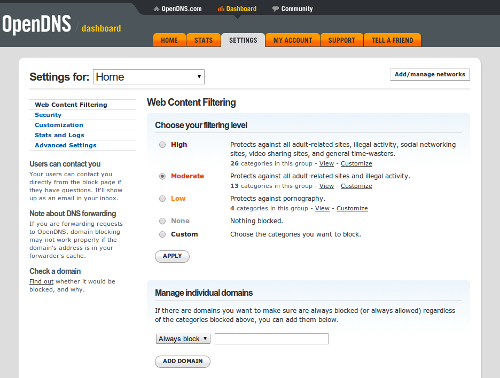Image resolution: width=500 pixels, height=378 pixels.
Task: Open the Advanced Settings section
Action: point(65,145)
